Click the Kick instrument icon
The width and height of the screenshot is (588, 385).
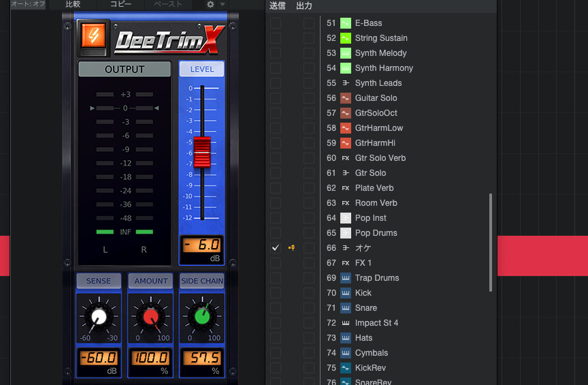(345, 293)
